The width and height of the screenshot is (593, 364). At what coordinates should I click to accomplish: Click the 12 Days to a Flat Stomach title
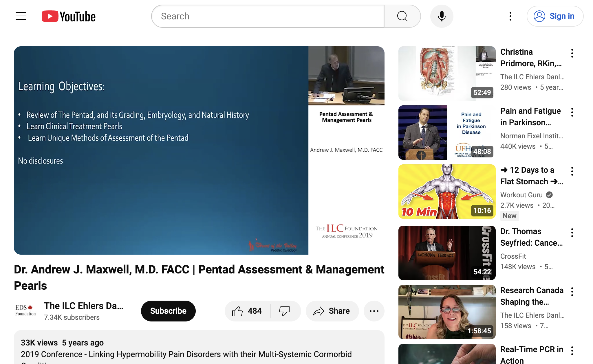[x=532, y=176]
